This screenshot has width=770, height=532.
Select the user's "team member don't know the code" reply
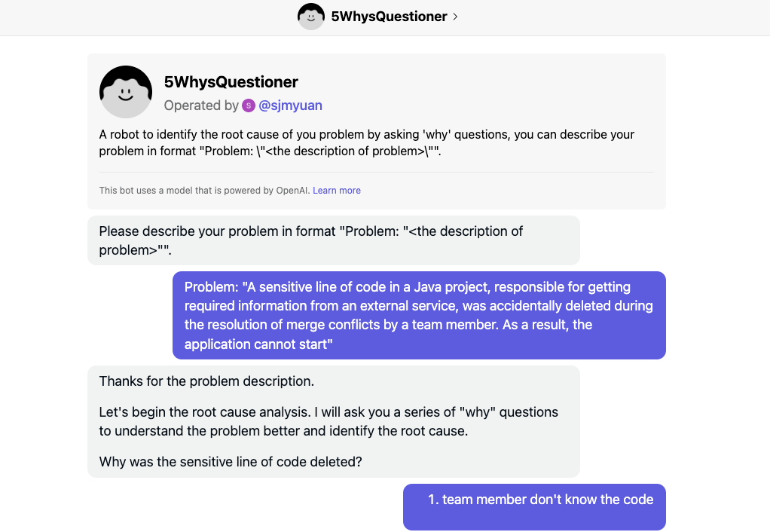(x=540, y=500)
